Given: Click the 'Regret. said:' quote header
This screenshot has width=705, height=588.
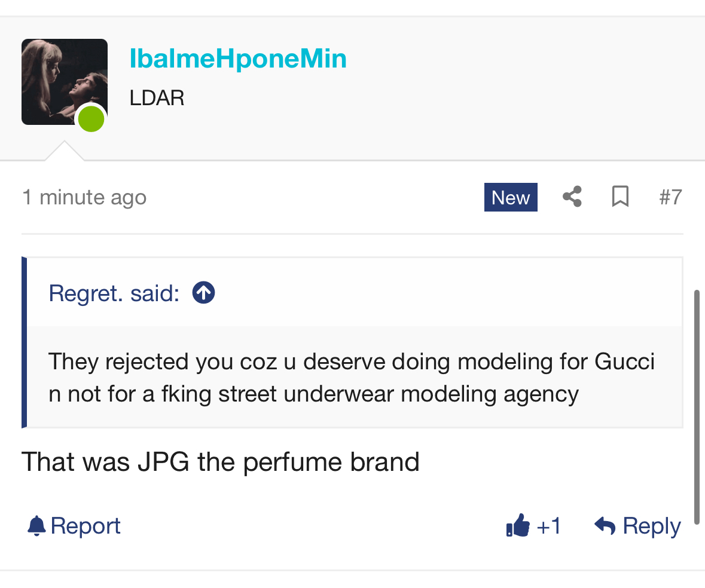Looking at the screenshot, I should point(114,293).
